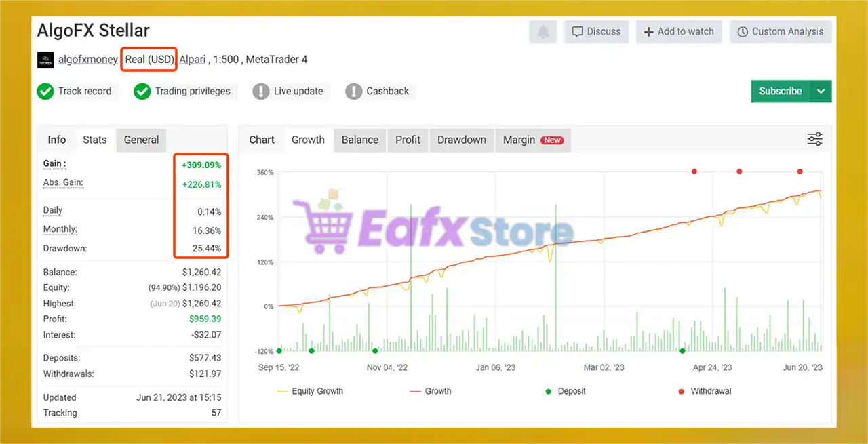Click the Gain label
Image resolution: width=868 pixels, height=444 pixels.
point(55,163)
